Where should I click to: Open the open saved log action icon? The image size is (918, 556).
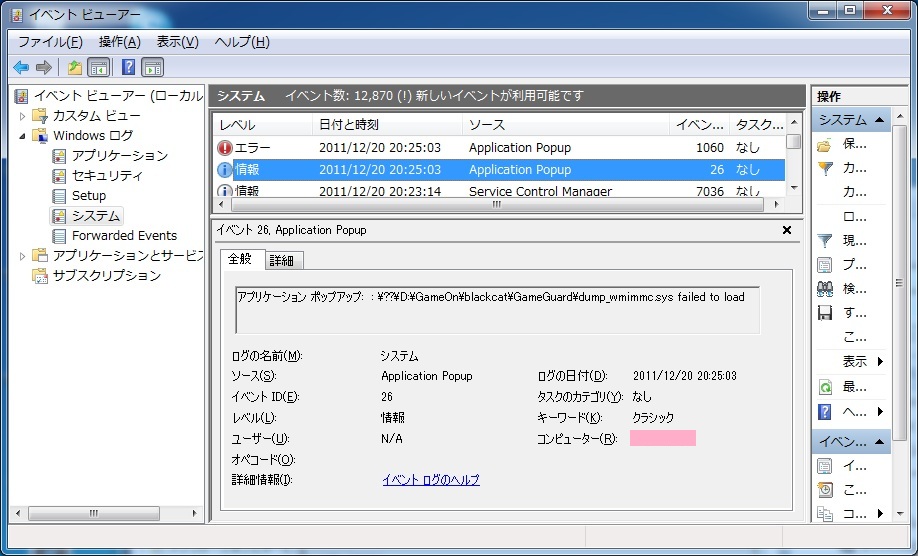point(825,144)
